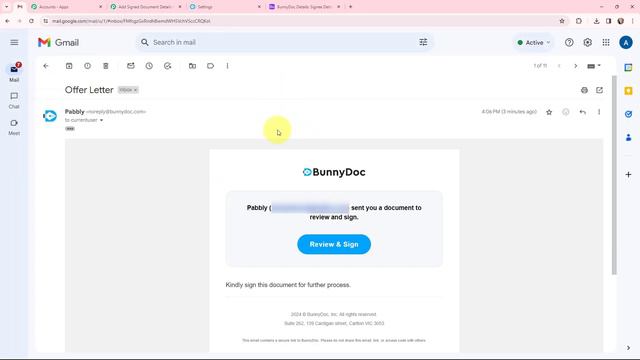The width and height of the screenshot is (640, 360).
Task: Open Active status dropdown
Action: click(534, 42)
